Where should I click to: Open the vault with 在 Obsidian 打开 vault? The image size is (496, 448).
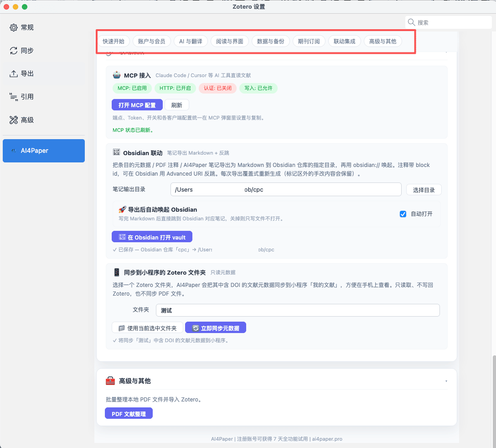click(152, 237)
